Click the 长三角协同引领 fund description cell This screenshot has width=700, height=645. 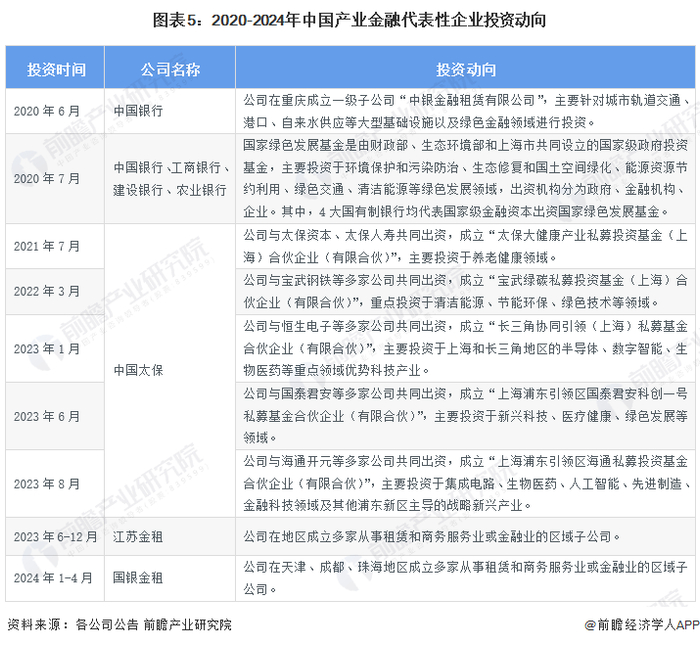tap(466, 348)
